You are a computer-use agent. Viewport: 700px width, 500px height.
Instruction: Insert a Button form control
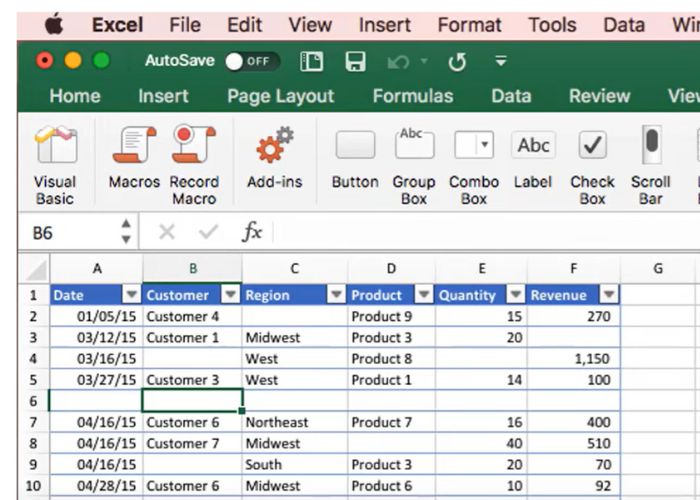point(355,145)
